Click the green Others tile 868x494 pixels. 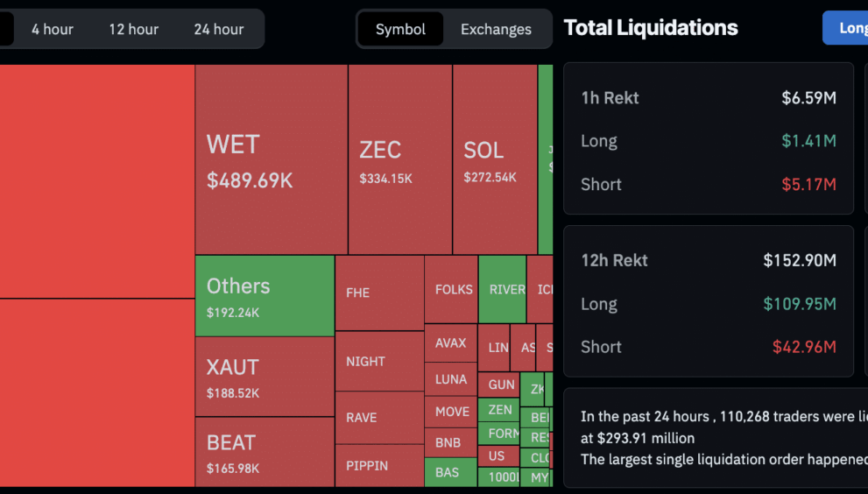[x=264, y=296]
